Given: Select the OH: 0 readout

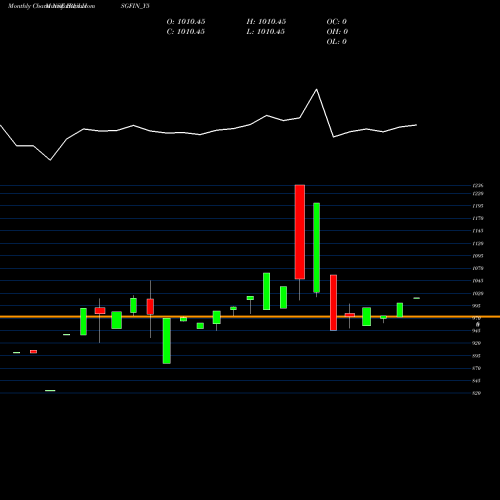Looking at the screenshot, I should click(337, 32).
